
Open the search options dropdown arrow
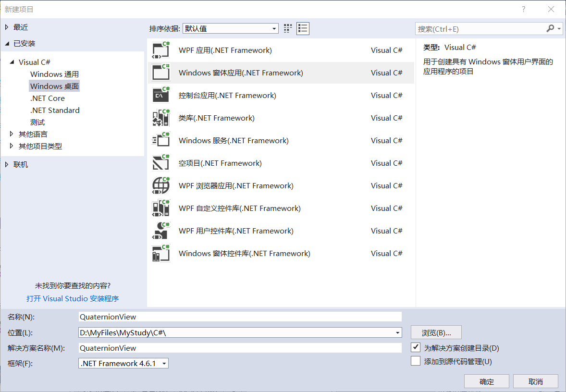(559, 28)
